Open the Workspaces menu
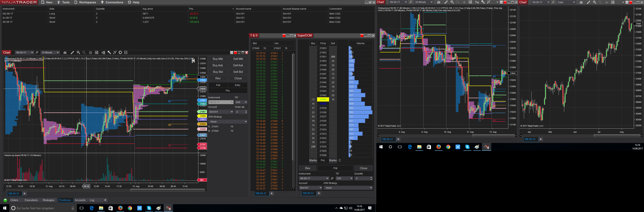This screenshot has width=644, height=212. (85, 2)
